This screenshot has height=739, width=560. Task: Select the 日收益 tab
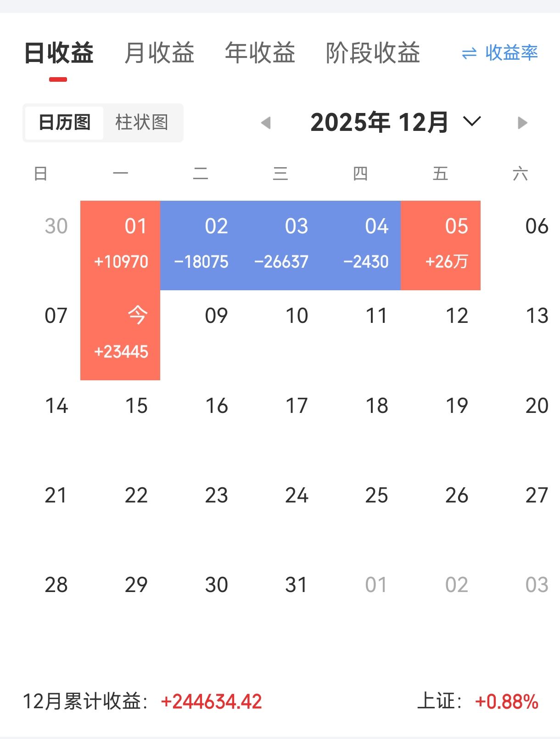[x=59, y=53]
